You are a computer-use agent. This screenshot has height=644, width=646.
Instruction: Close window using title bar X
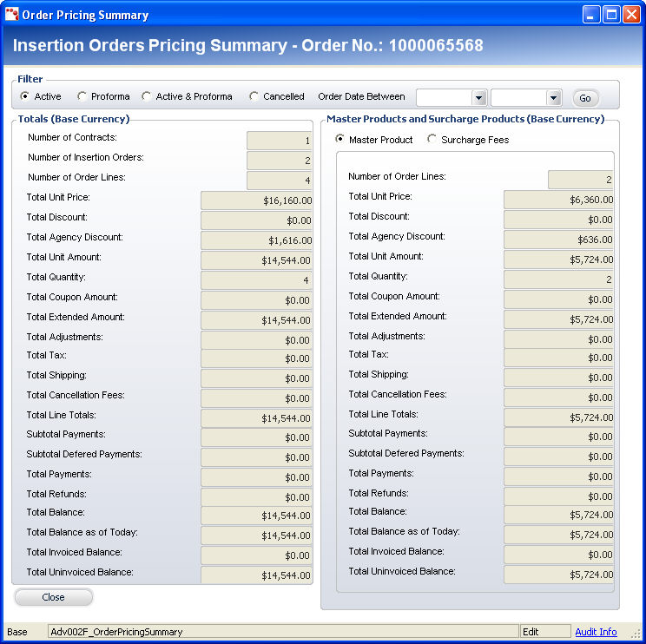coord(631,15)
